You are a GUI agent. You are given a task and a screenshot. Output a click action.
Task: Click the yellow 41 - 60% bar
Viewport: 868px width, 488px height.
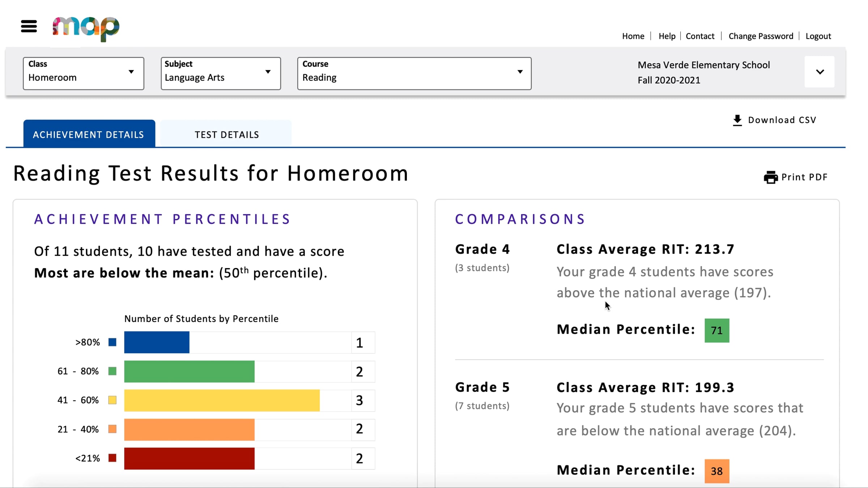(222, 400)
